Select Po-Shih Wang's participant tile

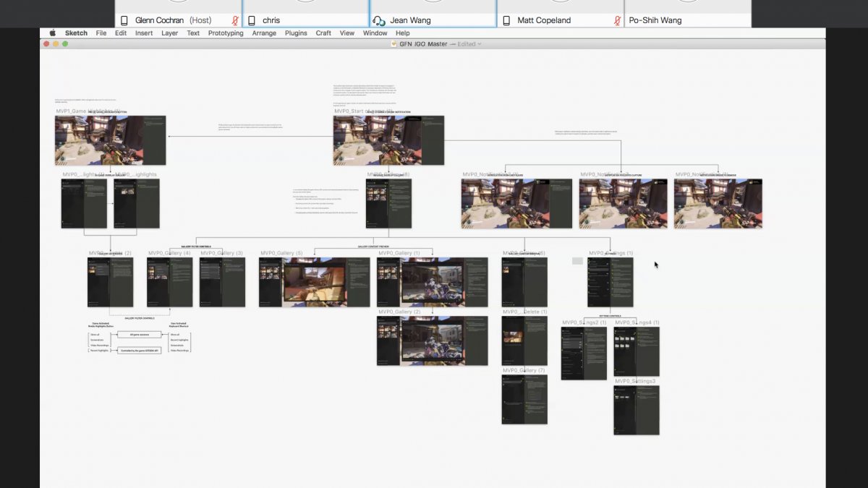click(687, 14)
